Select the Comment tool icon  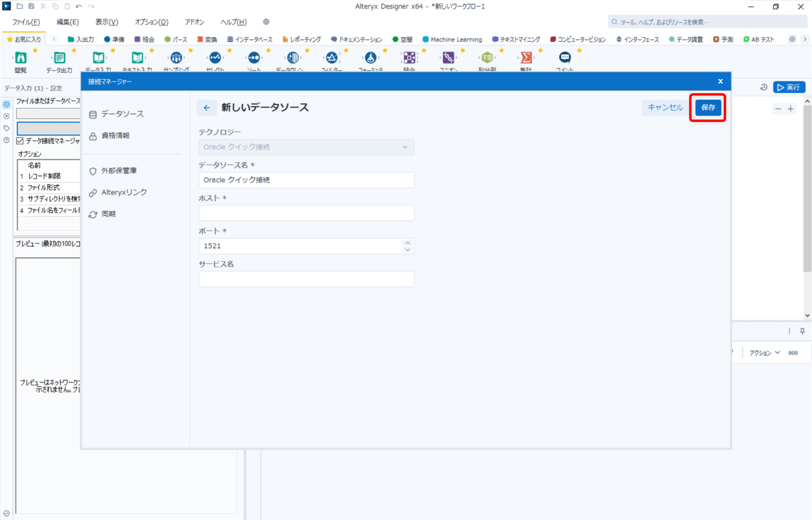565,58
